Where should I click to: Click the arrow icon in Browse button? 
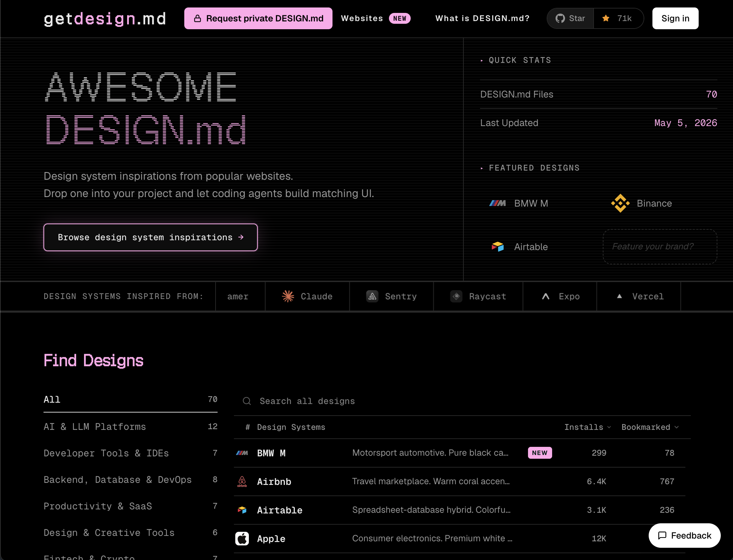point(241,237)
